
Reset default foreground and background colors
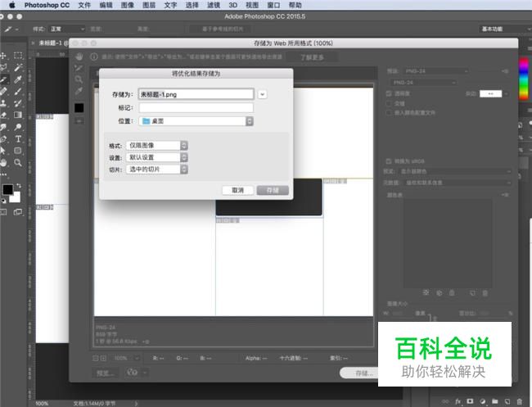3,201
